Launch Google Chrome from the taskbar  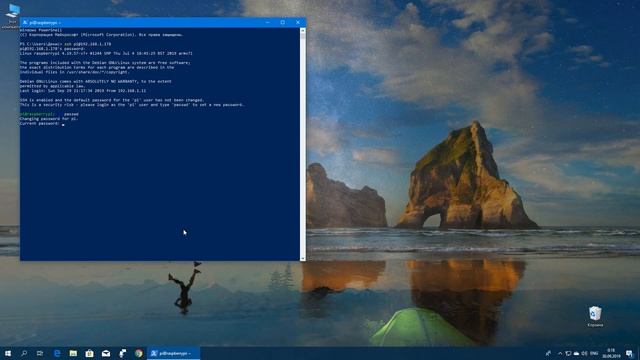(x=139, y=353)
